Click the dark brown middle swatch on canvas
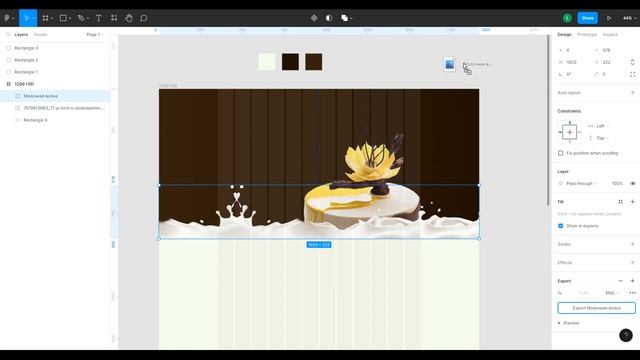The image size is (640, 360). coord(290,62)
